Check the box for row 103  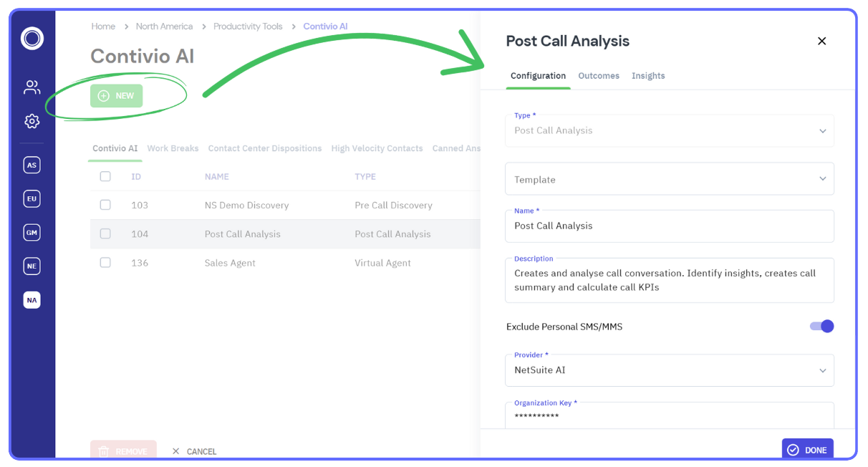[x=105, y=205]
